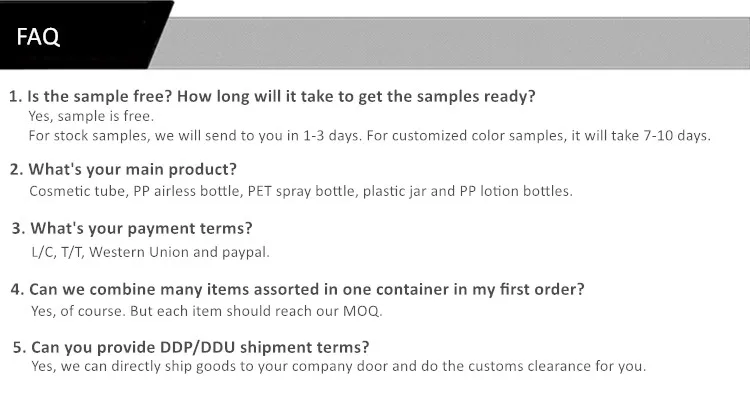This screenshot has height=400, width=750.
Task: Click the answer 'Yes, sample is free.'
Action: coord(91,116)
